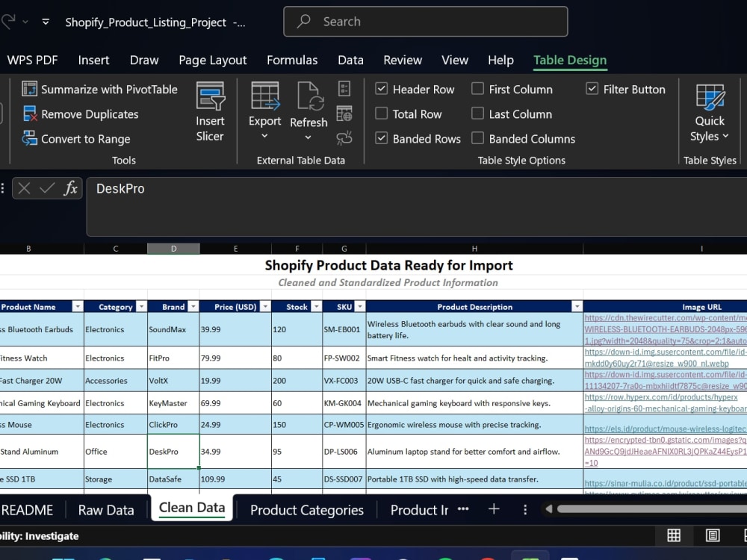Open the Data ribbon tab
Viewport: 747px width, 560px height.
[x=350, y=60]
